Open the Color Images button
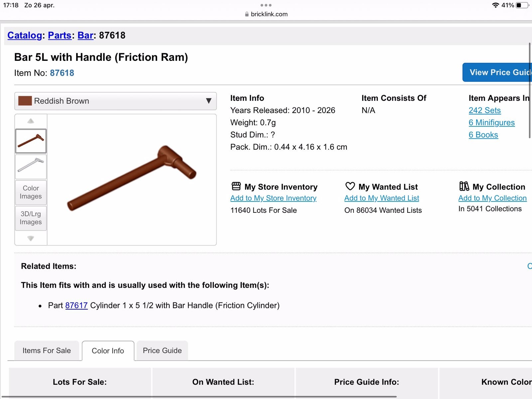Screen dimensions: 532x399 point(31,192)
